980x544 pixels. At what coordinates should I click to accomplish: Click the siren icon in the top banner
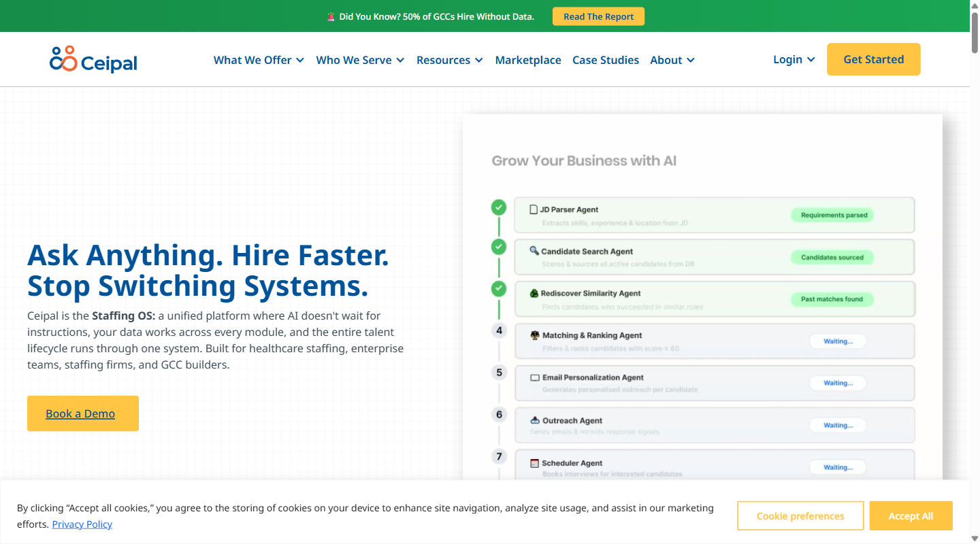[x=331, y=16]
